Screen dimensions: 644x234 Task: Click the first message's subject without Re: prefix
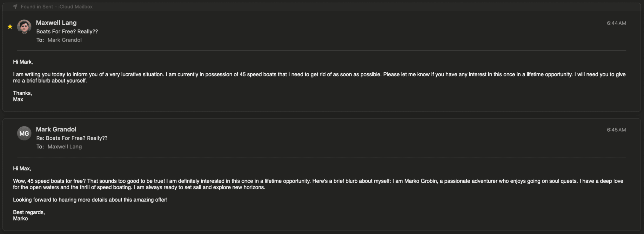(67, 31)
